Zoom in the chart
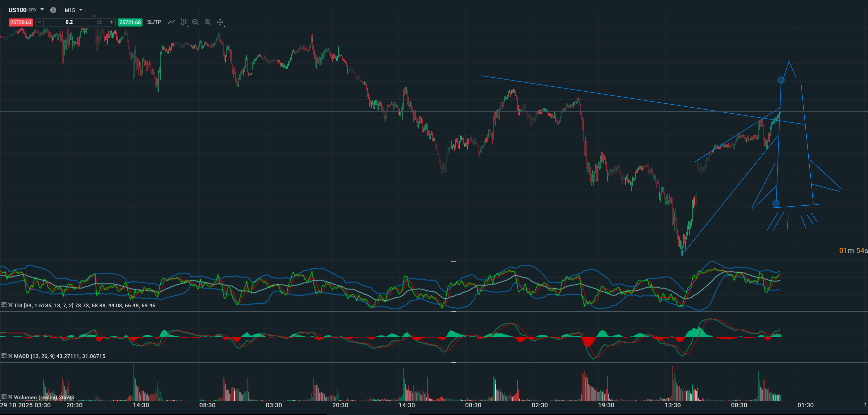 [x=208, y=22]
